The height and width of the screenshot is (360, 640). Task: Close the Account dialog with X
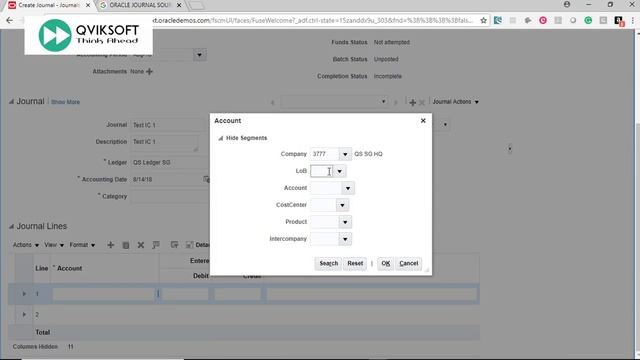pyautogui.click(x=423, y=120)
